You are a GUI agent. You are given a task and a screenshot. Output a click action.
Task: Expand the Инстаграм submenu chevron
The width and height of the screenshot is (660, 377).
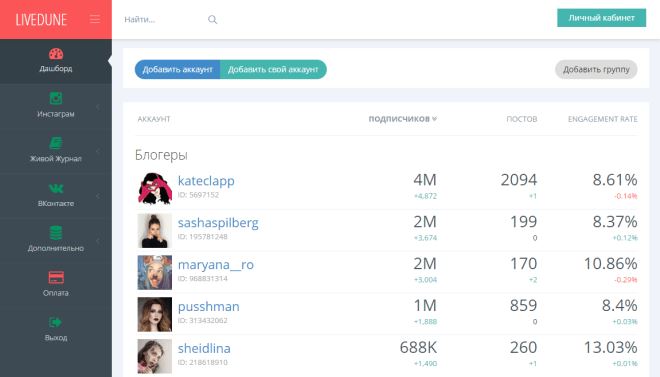(98, 106)
